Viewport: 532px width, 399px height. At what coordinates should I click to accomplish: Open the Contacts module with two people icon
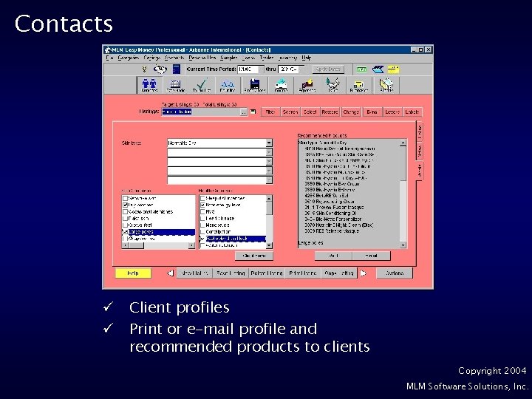click(149, 85)
